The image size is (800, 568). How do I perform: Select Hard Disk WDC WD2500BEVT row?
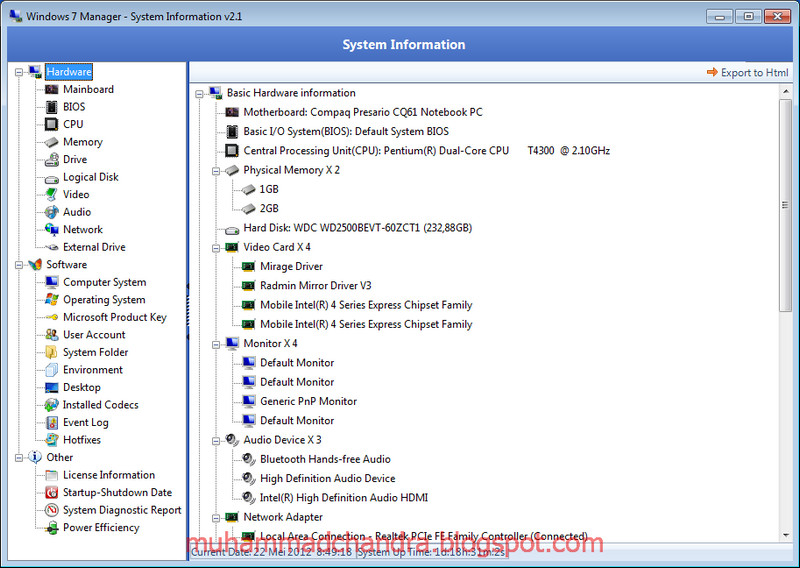358,228
